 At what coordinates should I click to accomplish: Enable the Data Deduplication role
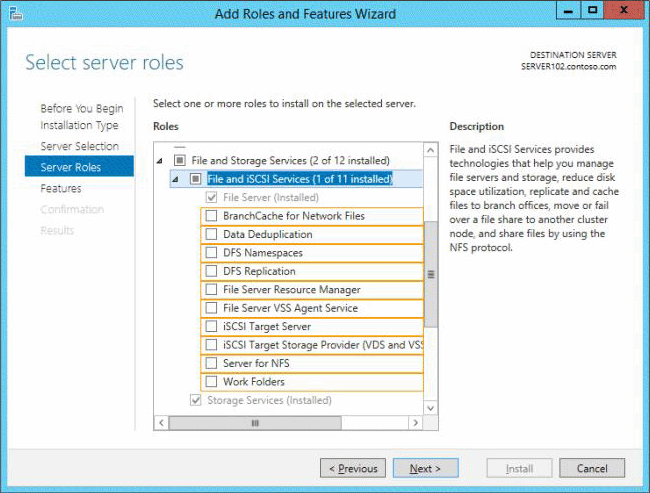point(211,235)
